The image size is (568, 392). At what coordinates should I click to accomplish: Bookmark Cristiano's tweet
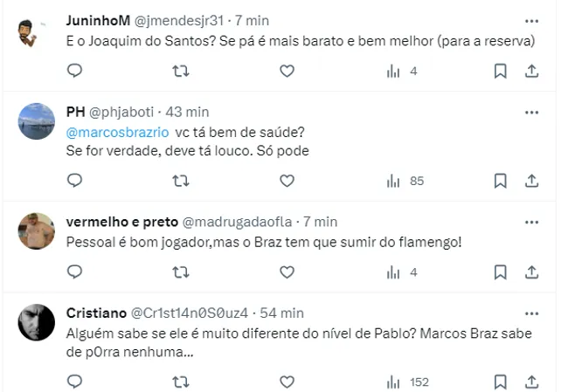pos(500,382)
